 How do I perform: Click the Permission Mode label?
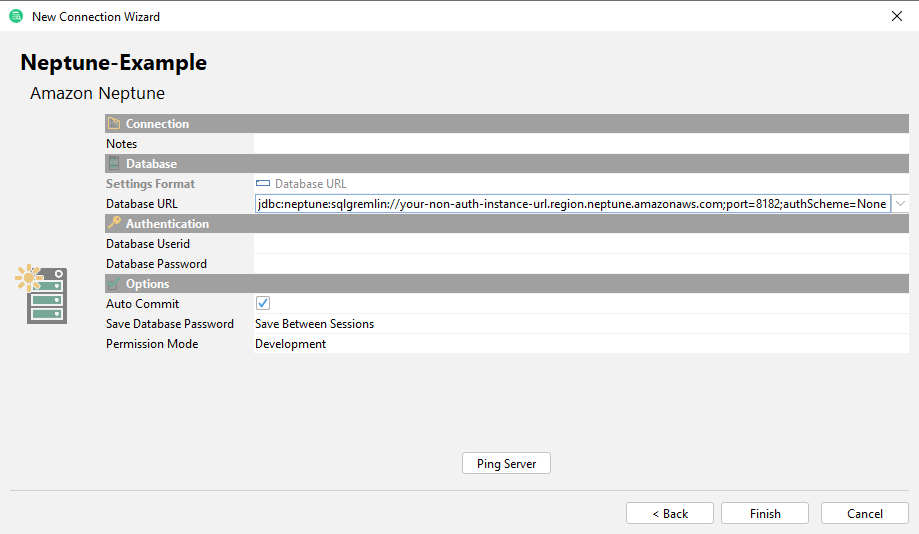point(152,343)
